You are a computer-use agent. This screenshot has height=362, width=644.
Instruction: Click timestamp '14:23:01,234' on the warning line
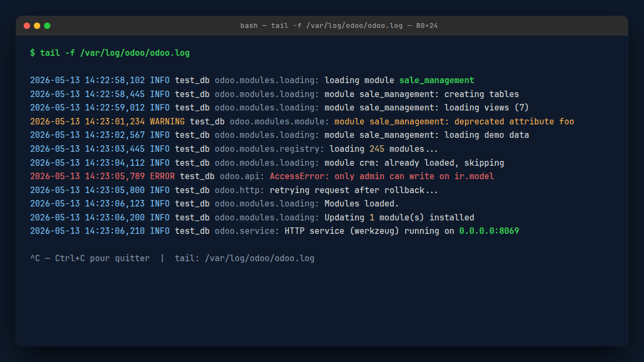115,122
